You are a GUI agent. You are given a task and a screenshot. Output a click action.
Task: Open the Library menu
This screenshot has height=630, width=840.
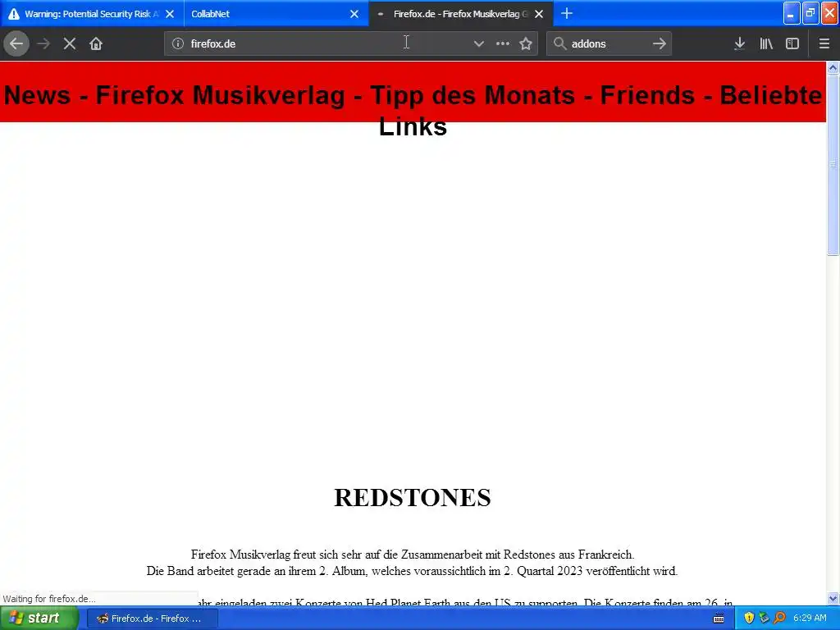point(766,44)
